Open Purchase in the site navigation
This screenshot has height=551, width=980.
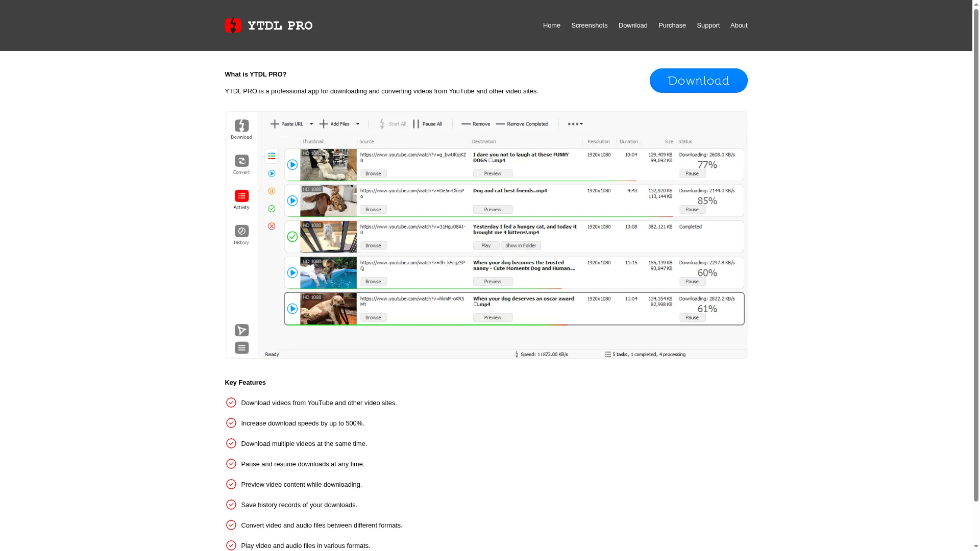coord(672,26)
